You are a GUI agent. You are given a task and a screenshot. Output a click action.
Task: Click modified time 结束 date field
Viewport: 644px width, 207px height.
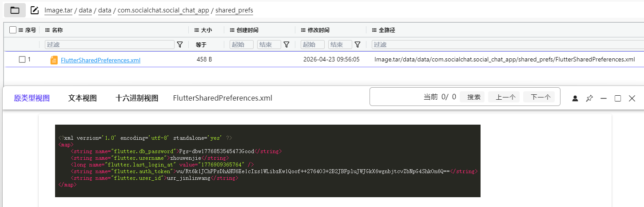point(340,45)
